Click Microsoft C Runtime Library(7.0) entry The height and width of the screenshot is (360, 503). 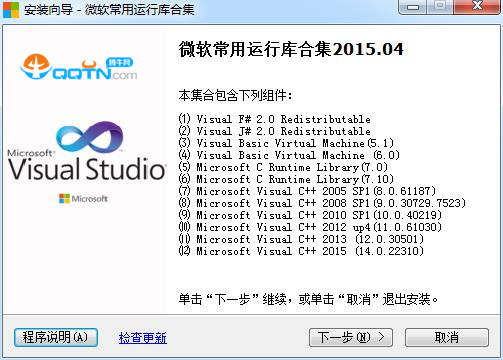(283, 167)
